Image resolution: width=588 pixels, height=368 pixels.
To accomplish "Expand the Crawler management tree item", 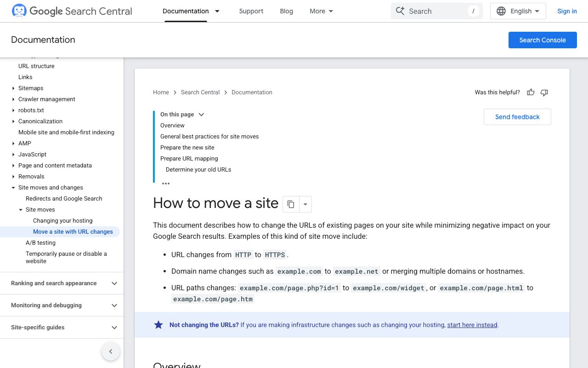I will click(13, 99).
